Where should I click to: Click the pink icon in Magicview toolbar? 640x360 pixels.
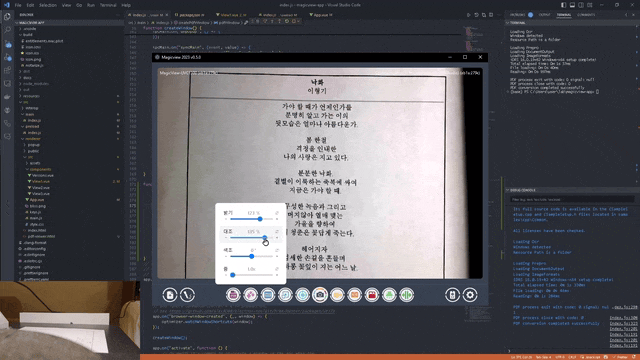[x=251, y=295]
